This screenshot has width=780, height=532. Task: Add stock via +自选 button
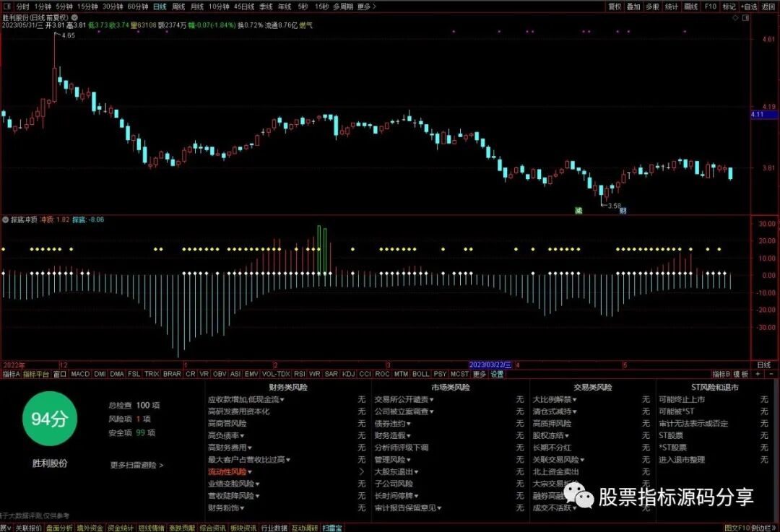749,6
